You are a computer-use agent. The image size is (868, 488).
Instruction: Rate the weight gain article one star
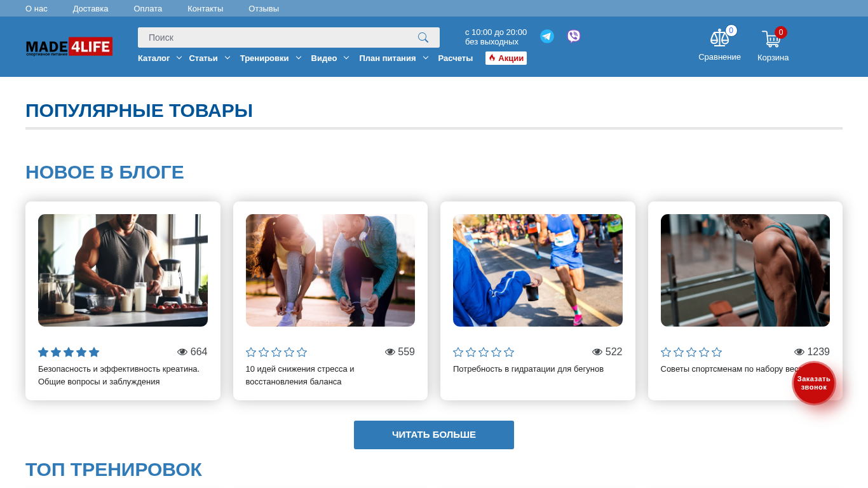tap(666, 352)
